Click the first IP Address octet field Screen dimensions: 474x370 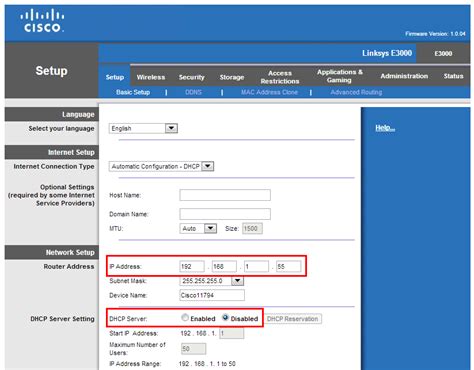click(x=192, y=266)
